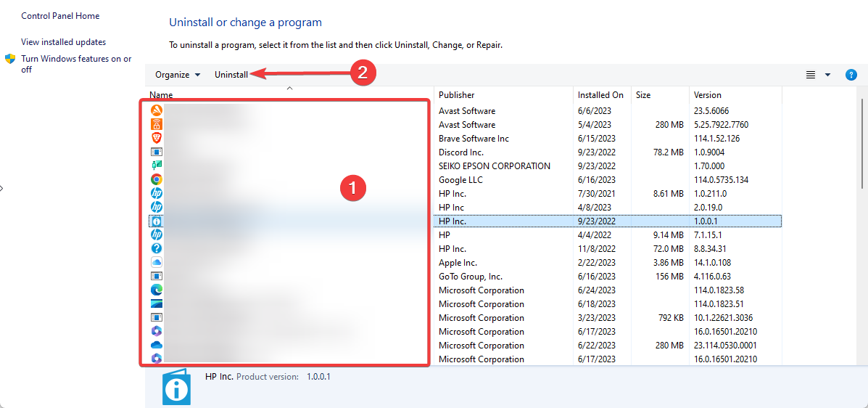
Task: Click the large info icon in the details pane
Action: point(177,387)
